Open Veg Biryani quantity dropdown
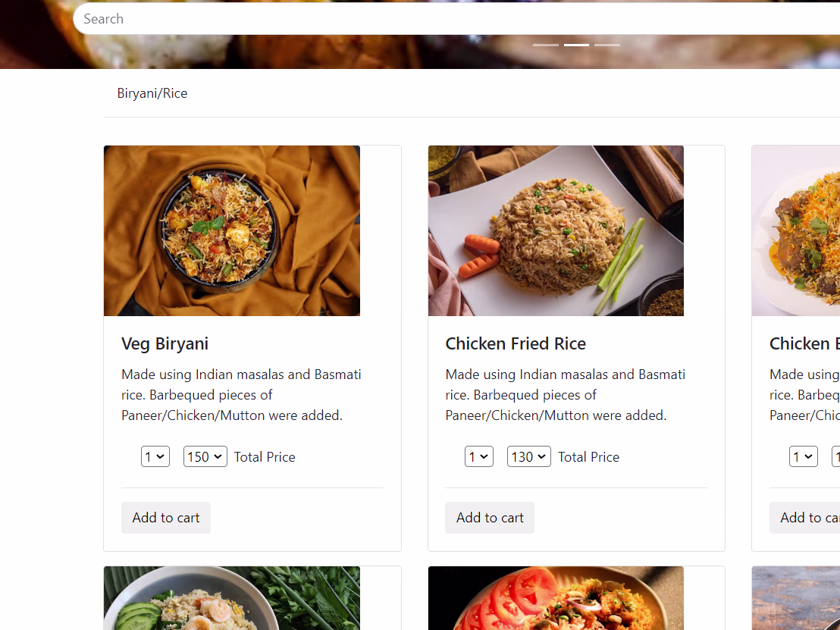Viewport: 840px width, 630px height. pyautogui.click(x=155, y=456)
